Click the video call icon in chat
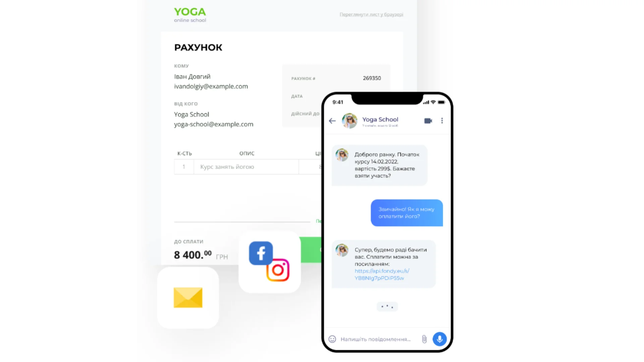Screen dimensions: 644x362 click(x=428, y=121)
